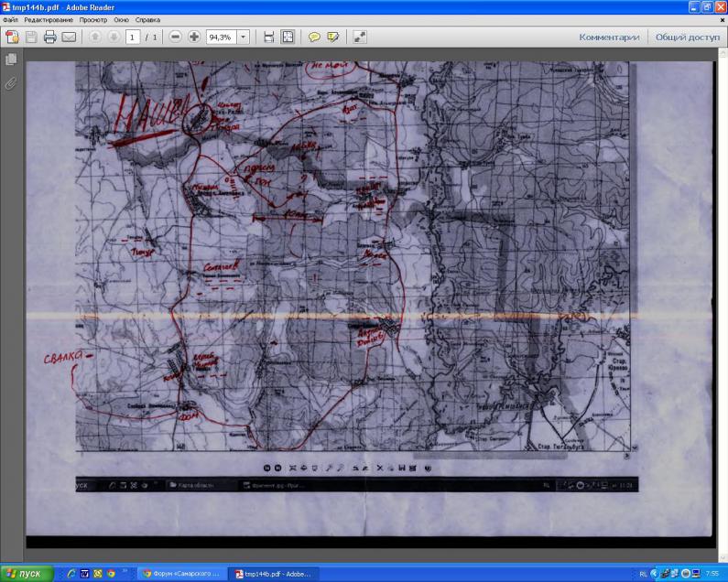Screen dimensions: 728x582
Task: Add a sticky note comment
Action: [x=314, y=37]
